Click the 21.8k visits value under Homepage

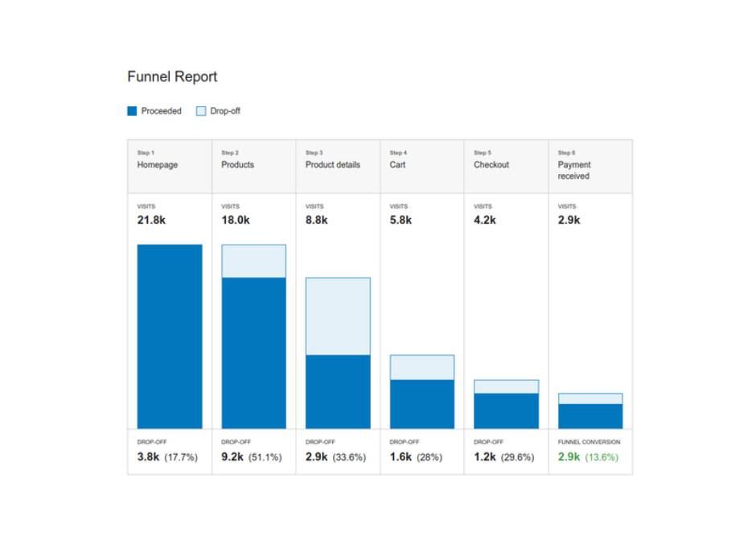(x=151, y=220)
